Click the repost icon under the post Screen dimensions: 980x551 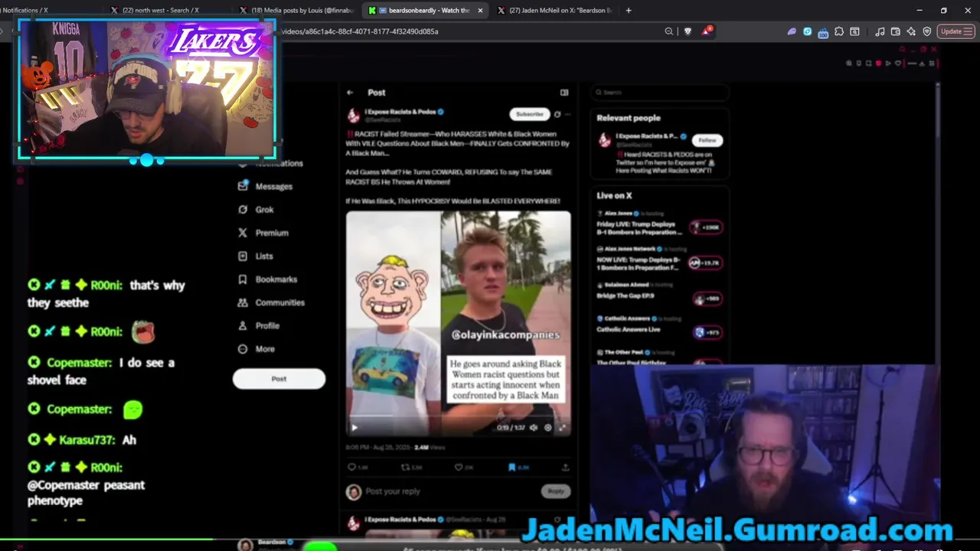406,467
